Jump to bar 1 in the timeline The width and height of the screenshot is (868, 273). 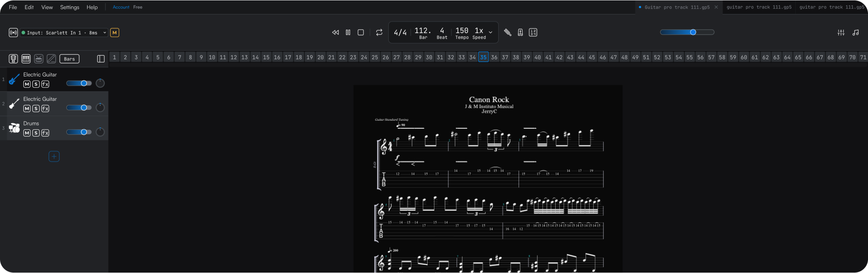114,57
